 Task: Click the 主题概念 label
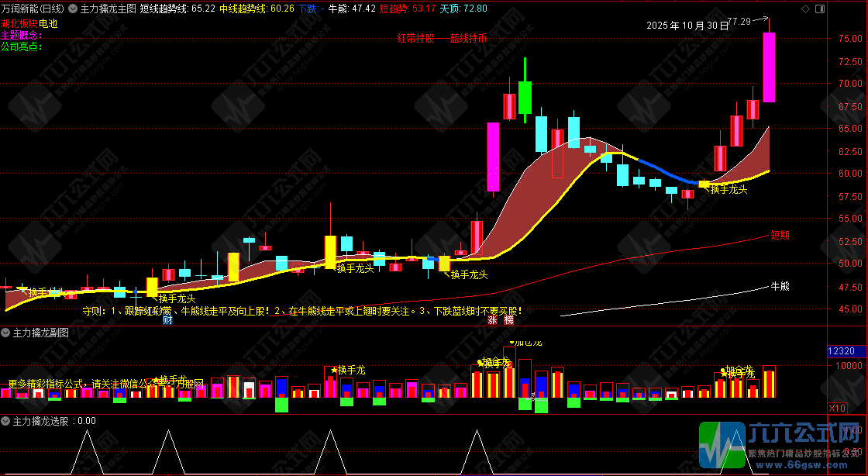point(21,36)
